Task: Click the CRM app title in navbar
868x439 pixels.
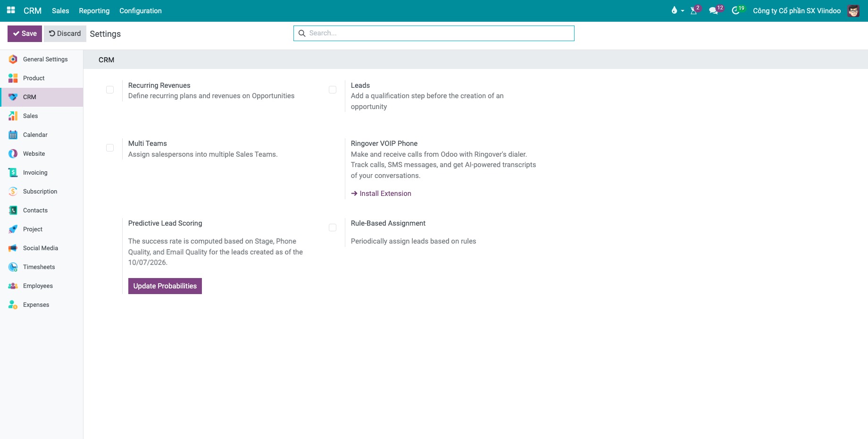Action: click(x=33, y=11)
